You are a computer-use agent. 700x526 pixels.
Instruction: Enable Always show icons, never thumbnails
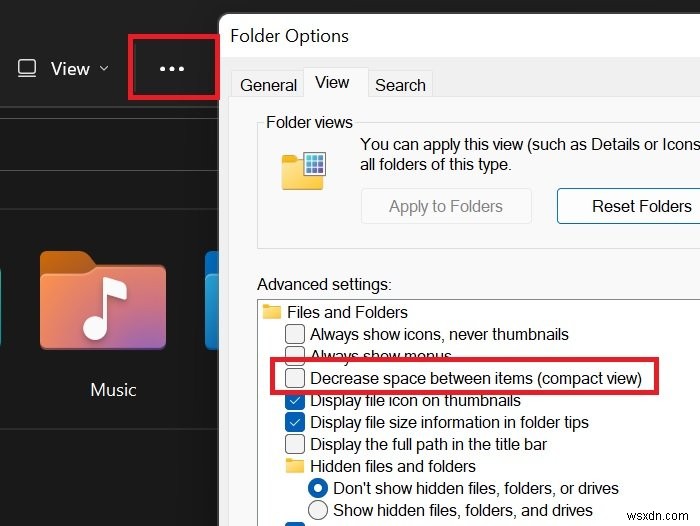[x=295, y=334]
